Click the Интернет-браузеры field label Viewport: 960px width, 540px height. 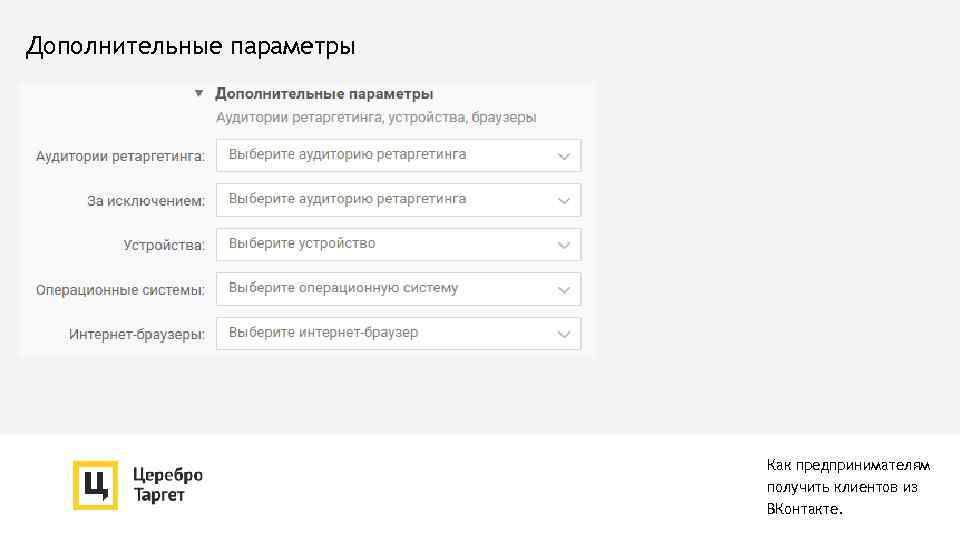coord(137,334)
